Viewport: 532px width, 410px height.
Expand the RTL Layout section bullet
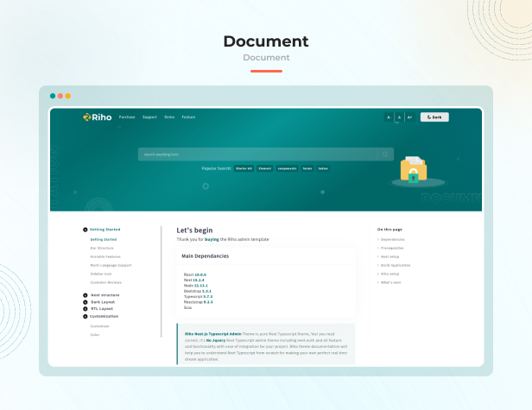coord(85,309)
